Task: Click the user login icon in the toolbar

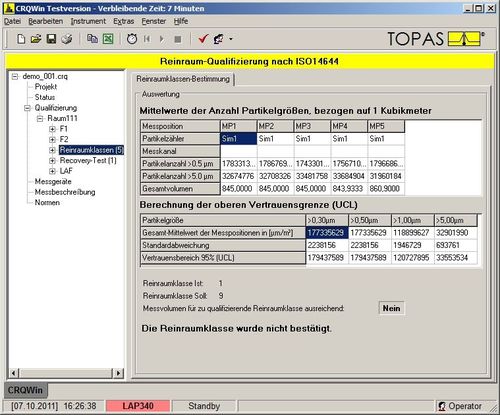Action: 219,39
